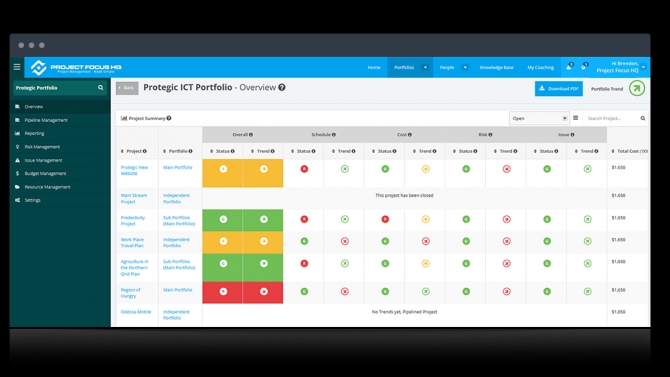Viewport: 670px width, 377px height.
Task: Clear the Open filter with its x
Action: coord(564,118)
